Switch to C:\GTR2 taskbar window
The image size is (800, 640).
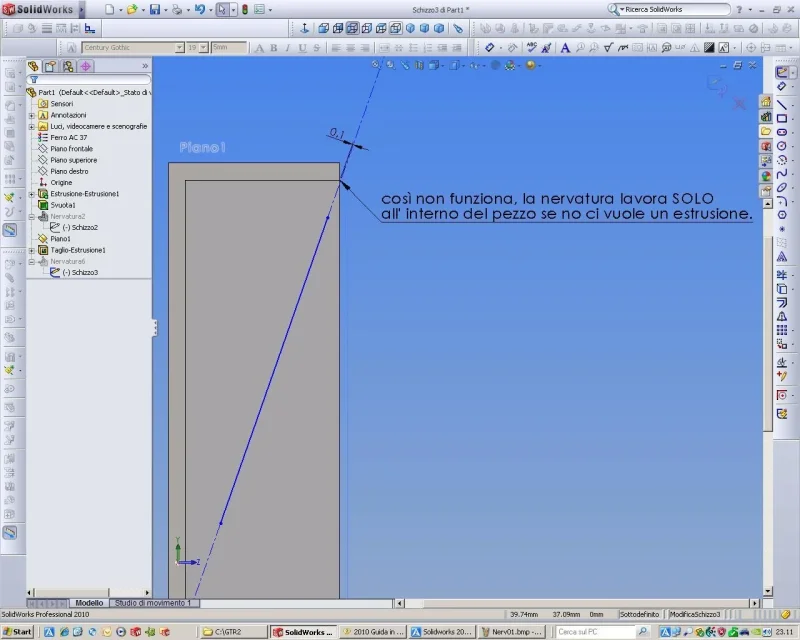232,632
